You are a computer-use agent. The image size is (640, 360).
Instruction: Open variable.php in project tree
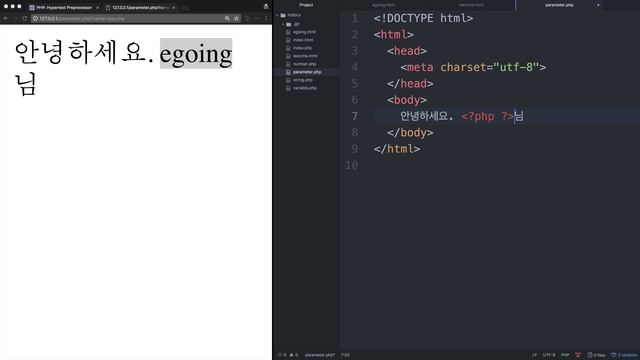[304, 88]
